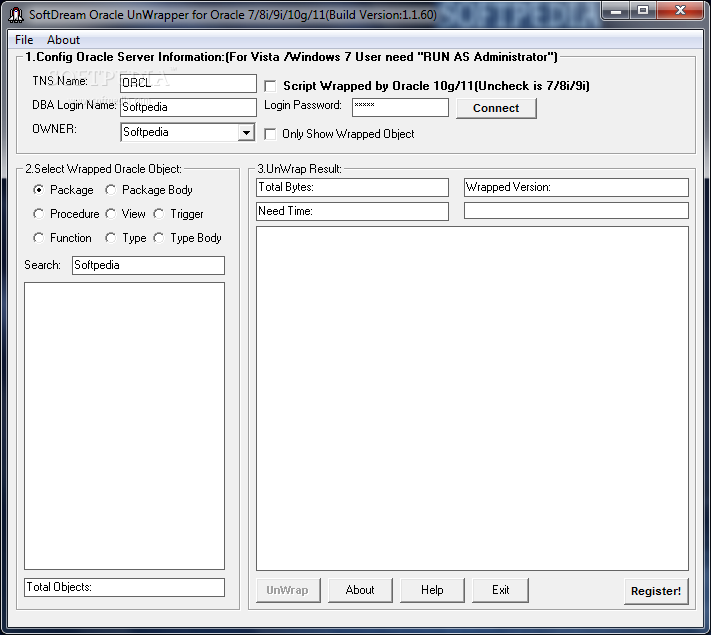This screenshot has height=635, width=711.
Task: Click the Search field containing Softpedia
Action: 148,265
